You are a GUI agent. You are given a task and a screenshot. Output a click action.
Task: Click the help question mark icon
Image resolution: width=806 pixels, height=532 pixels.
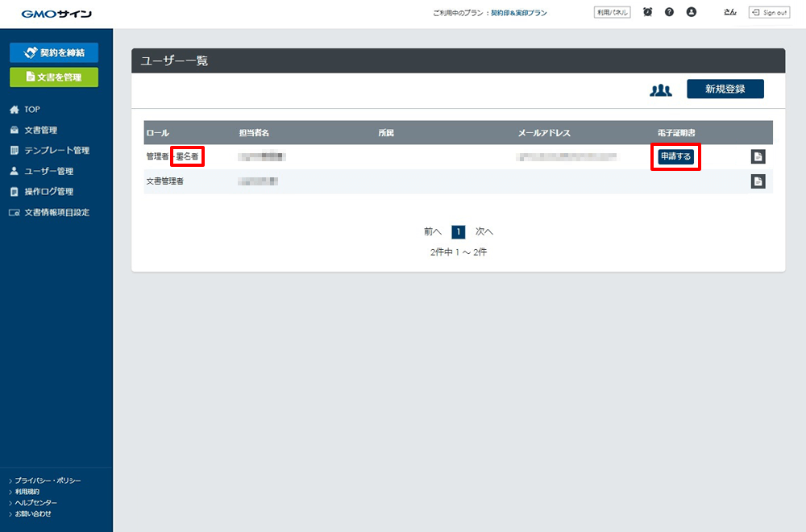pos(669,12)
